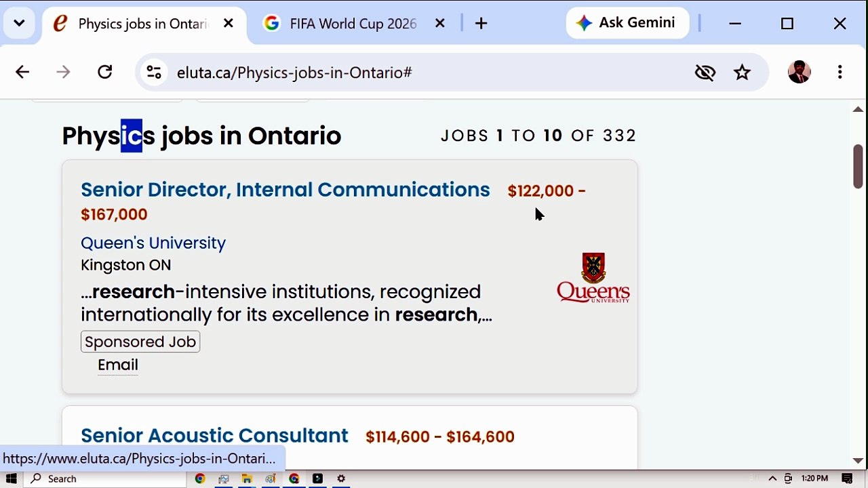Viewport: 868px width, 488px height.
Task: Click the Email link under Sponsored Job
Action: tap(118, 365)
